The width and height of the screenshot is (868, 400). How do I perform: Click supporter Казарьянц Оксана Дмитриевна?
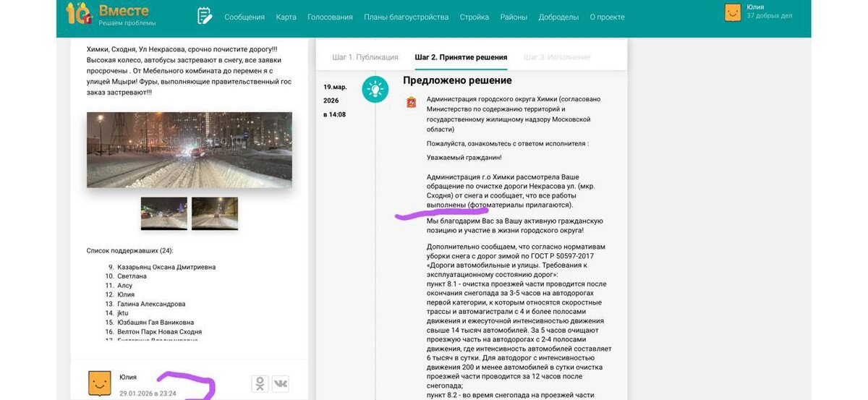click(x=166, y=267)
